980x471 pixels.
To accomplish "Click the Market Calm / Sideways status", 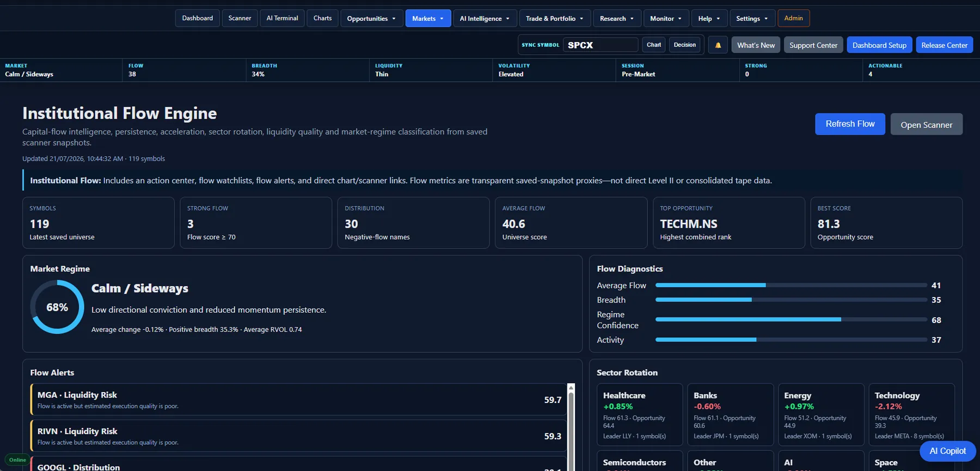I will (x=61, y=70).
